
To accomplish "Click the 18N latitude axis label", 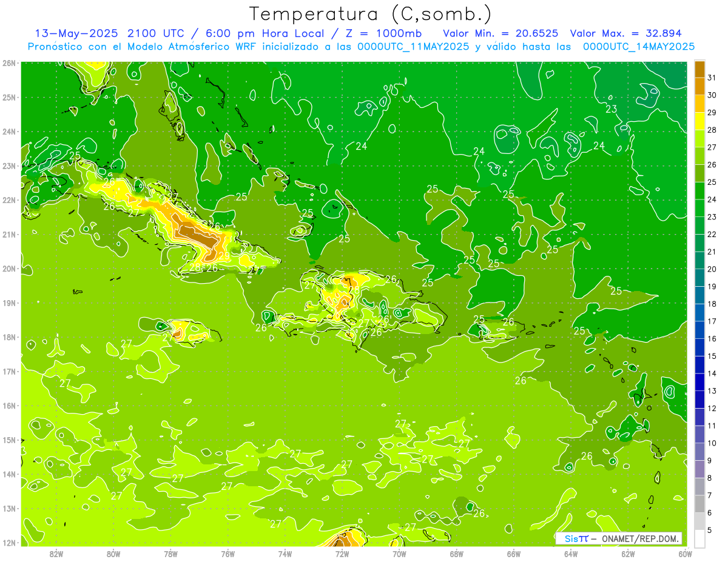I will [x=9, y=337].
